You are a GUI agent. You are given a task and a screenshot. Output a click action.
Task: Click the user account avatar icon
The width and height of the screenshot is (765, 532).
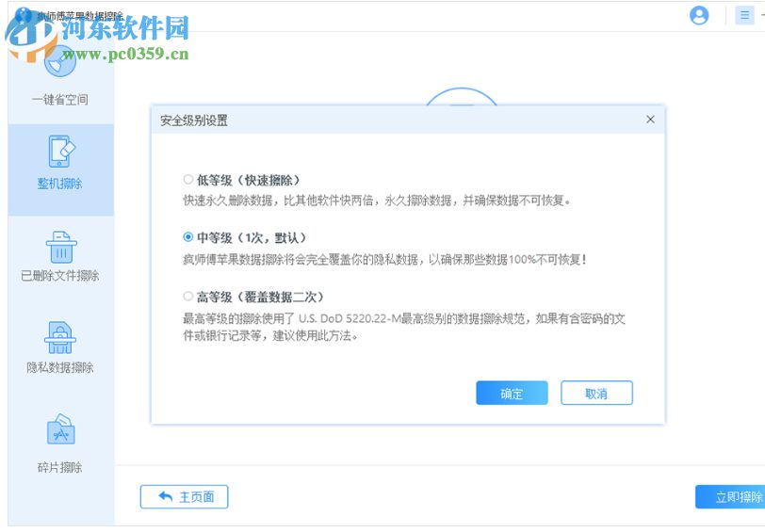699,15
